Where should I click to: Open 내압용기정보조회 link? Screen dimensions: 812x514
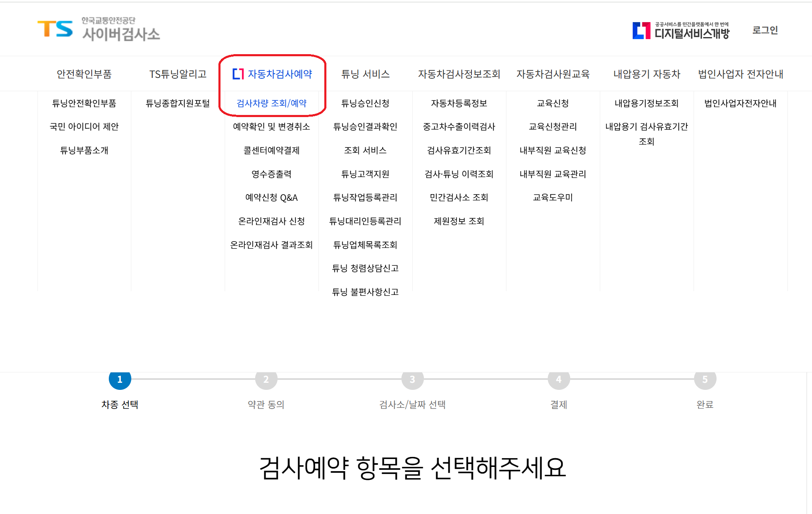tap(647, 103)
